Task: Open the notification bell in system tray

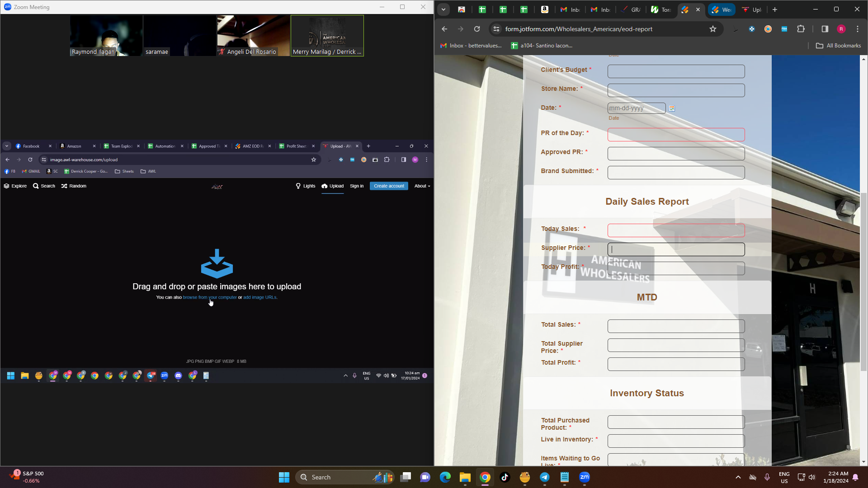Action: point(855,477)
